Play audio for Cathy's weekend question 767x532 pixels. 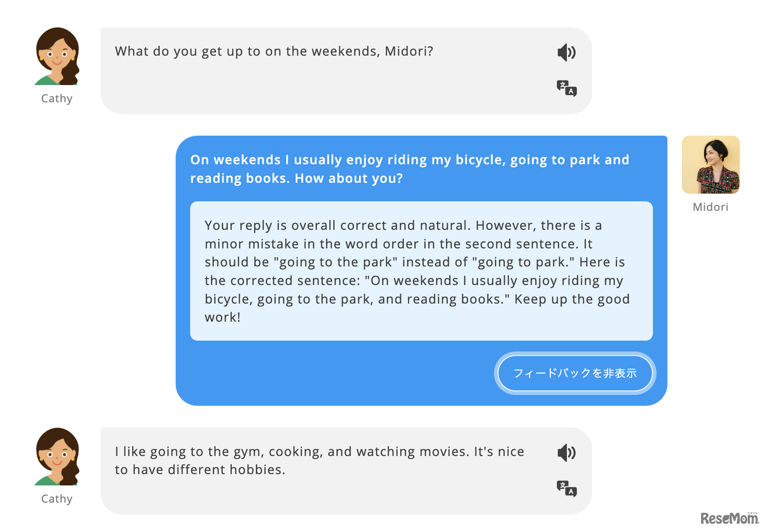(x=566, y=53)
